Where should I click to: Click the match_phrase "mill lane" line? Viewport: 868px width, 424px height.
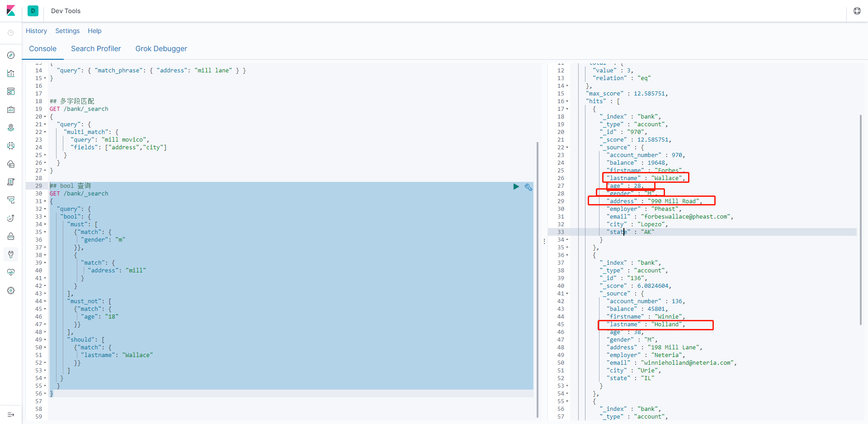pyautogui.click(x=151, y=71)
